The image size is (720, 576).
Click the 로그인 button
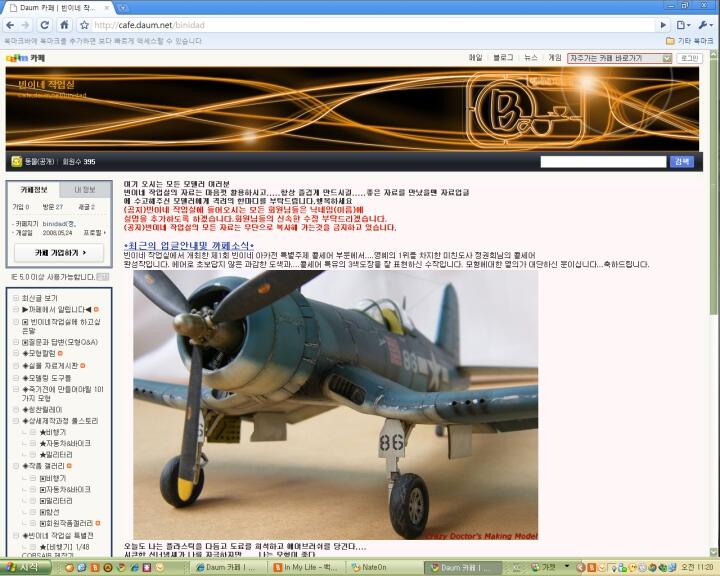[x=689, y=58]
